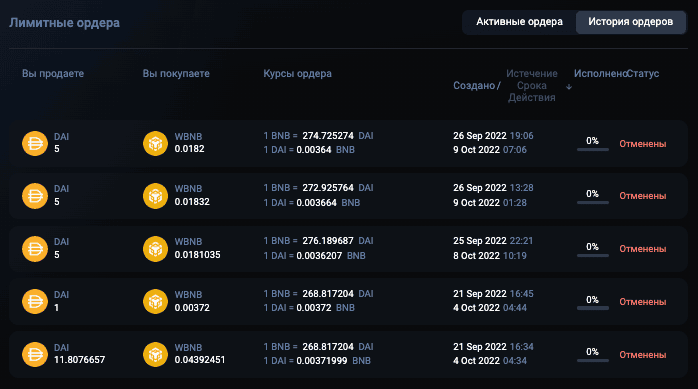
Task: Click DAI icon in the 0.0182 WBNB order
Action: pos(35,143)
